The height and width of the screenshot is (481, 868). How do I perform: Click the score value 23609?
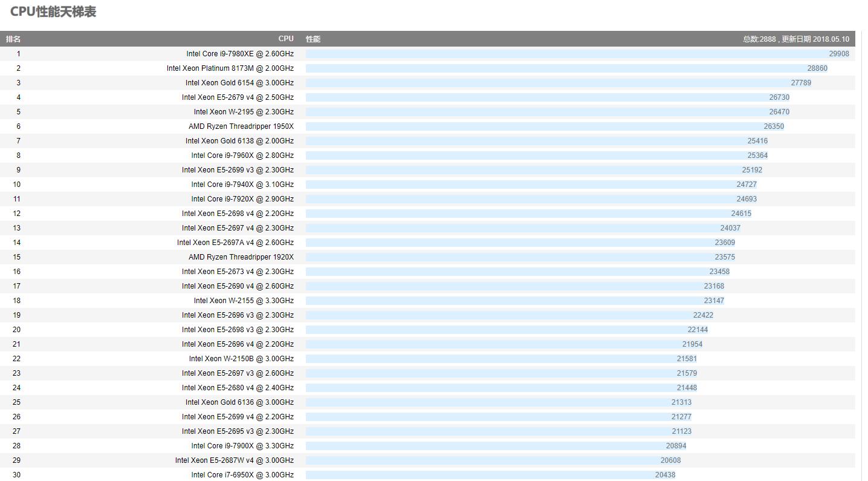point(725,243)
